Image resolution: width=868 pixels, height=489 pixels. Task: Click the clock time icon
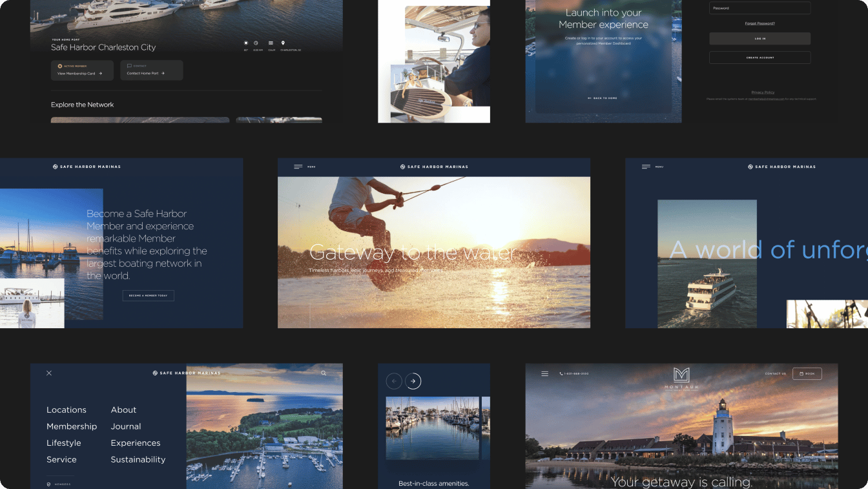[256, 43]
